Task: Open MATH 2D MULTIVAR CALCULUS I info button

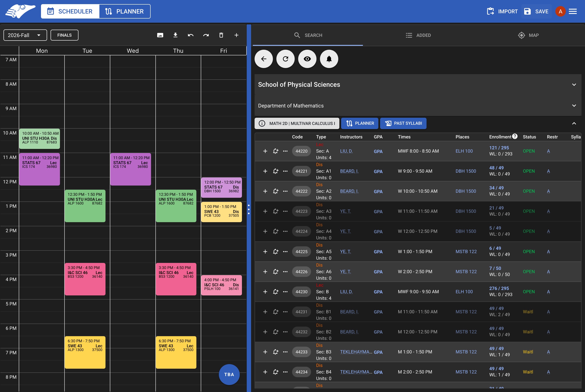Action: (x=297, y=123)
